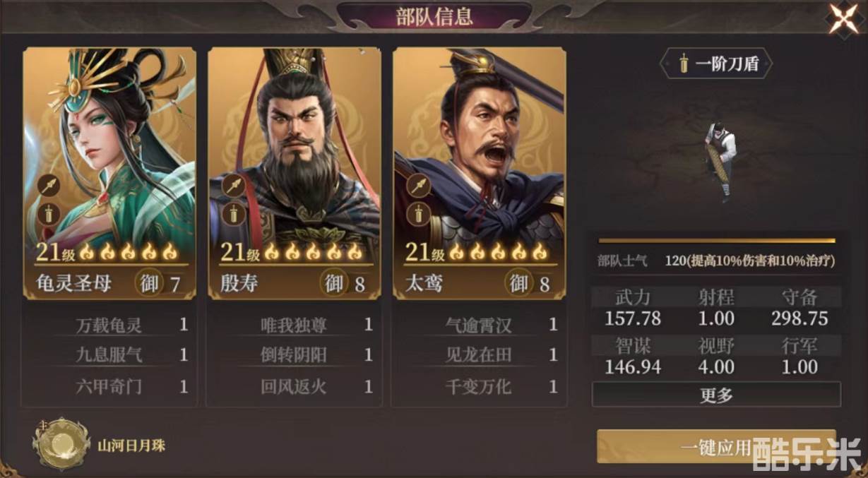Screen dimensions: 868x478
Task: Close the 部队信息 panel with X icon
Action: [x=843, y=19]
